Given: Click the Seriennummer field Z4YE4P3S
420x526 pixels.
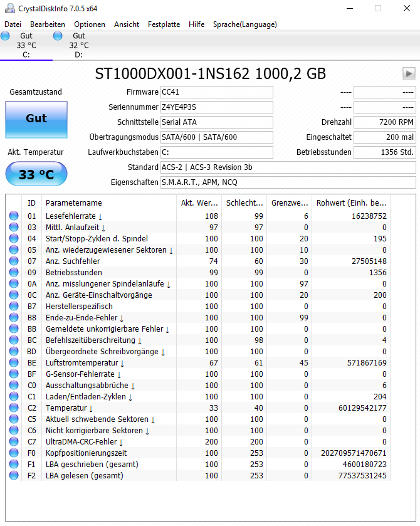Looking at the screenshot, I should [x=217, y=107].
